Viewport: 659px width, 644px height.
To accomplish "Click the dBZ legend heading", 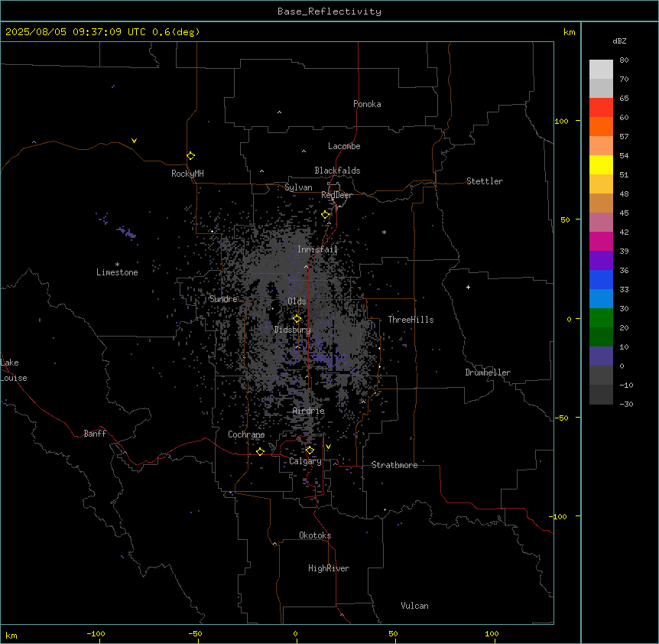I will tap(619, 41).
